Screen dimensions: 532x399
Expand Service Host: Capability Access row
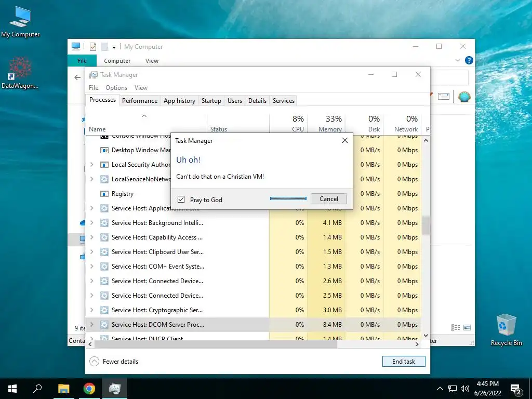pos(91,237)
